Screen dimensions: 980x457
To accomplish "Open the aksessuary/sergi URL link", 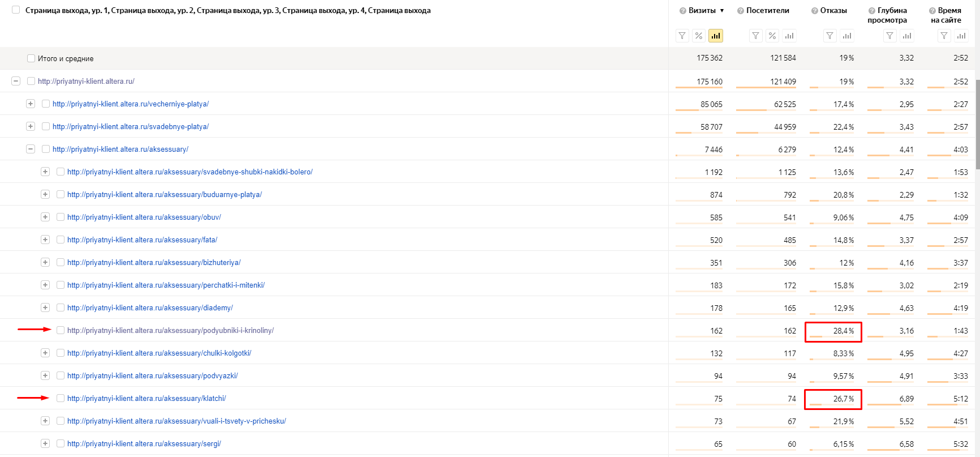I will tap(144, 444).
